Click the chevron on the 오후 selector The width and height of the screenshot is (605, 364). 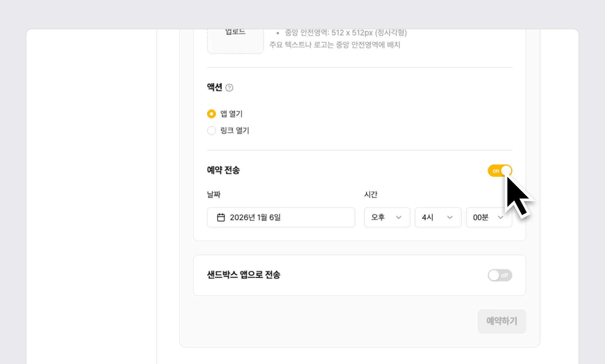pos(399,217)
